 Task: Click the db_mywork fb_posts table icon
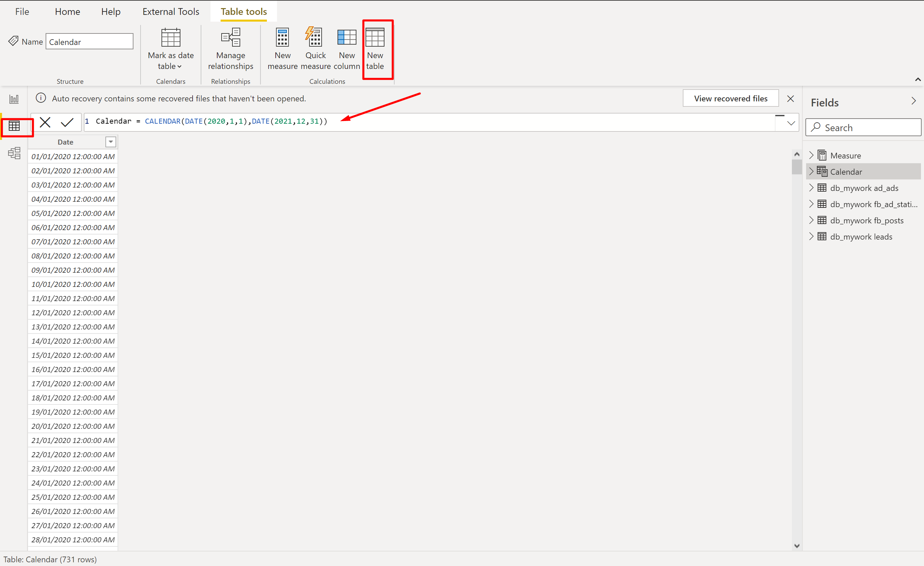click(822, 220)
